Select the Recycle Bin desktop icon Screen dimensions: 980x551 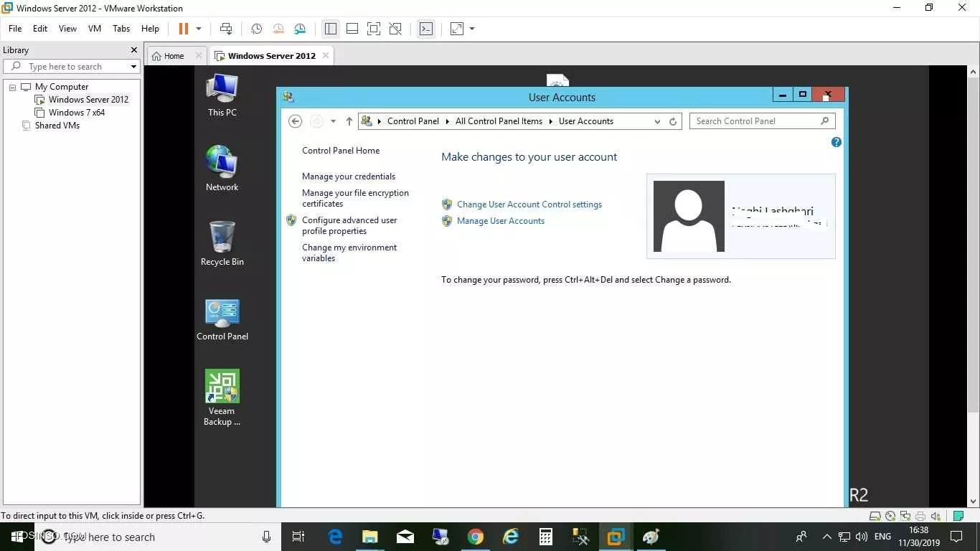222,243
